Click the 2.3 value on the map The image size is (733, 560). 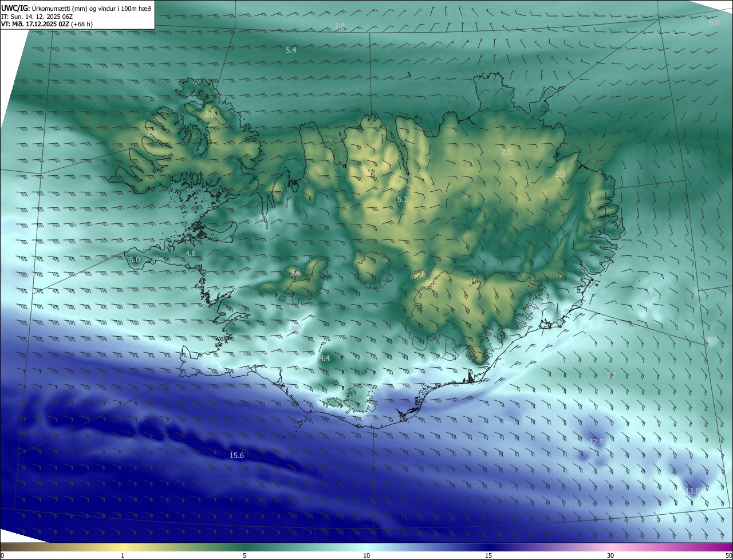tap(560, 174)
